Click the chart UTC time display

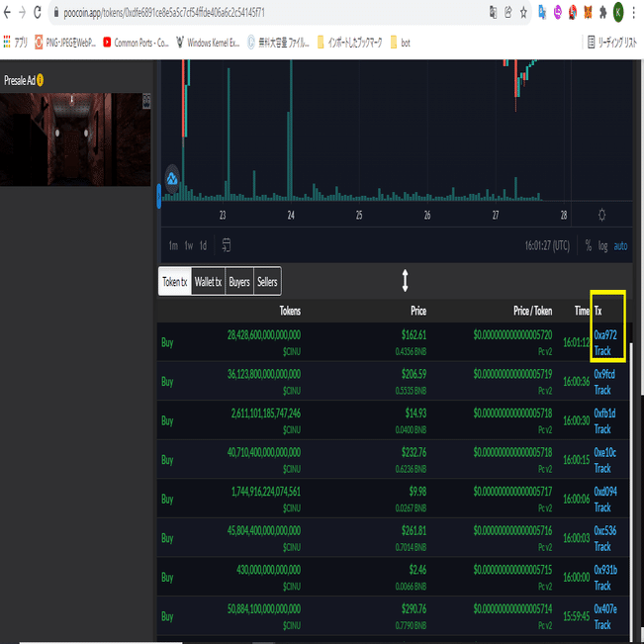pyautogui.click(x=547, y=245)
